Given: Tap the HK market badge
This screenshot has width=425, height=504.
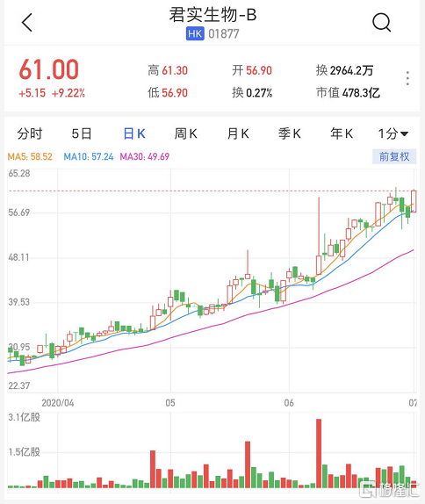Looking at the screenshot, I should 195,33.
